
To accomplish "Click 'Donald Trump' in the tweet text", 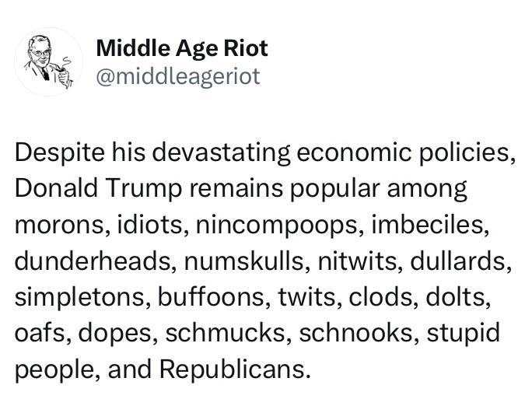I will pyautogui.click(x=99, y=188).
